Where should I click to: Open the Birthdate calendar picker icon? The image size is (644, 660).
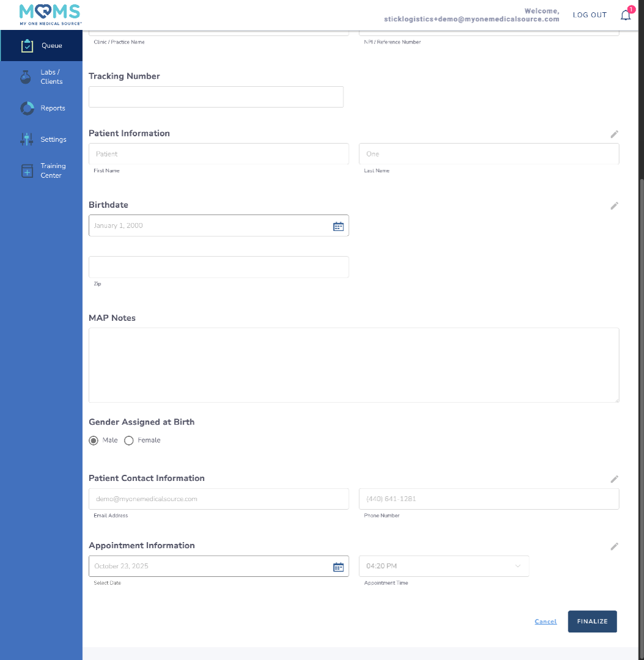pos(338,226)
